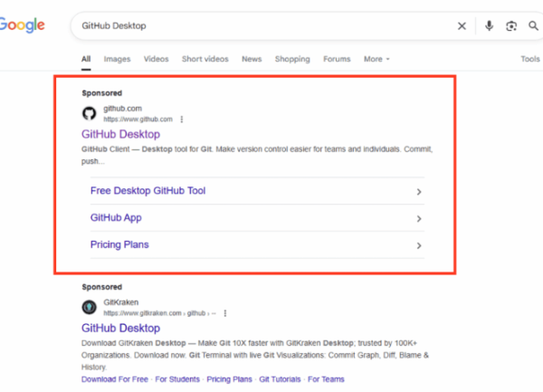Open the Download For Free link
Viewport: 543px width, 392px height.
click(x=115, y=379)
